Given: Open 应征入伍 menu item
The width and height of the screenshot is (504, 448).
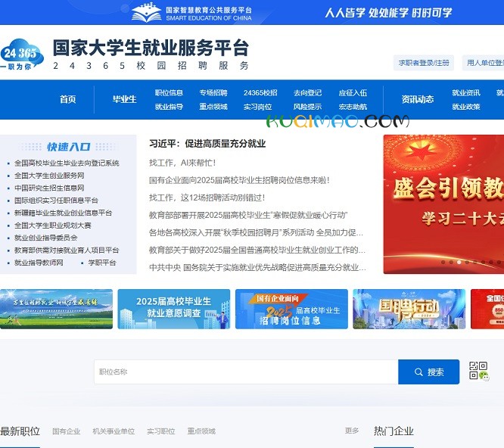Looking at the screenshot, I should (353, 93).
